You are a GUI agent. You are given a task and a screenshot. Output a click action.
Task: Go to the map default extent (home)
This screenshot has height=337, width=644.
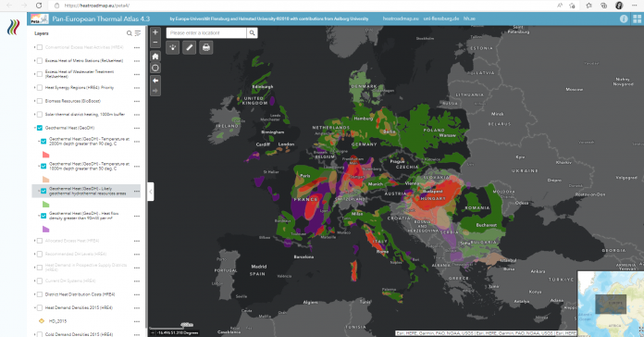[x=155, y=56]
